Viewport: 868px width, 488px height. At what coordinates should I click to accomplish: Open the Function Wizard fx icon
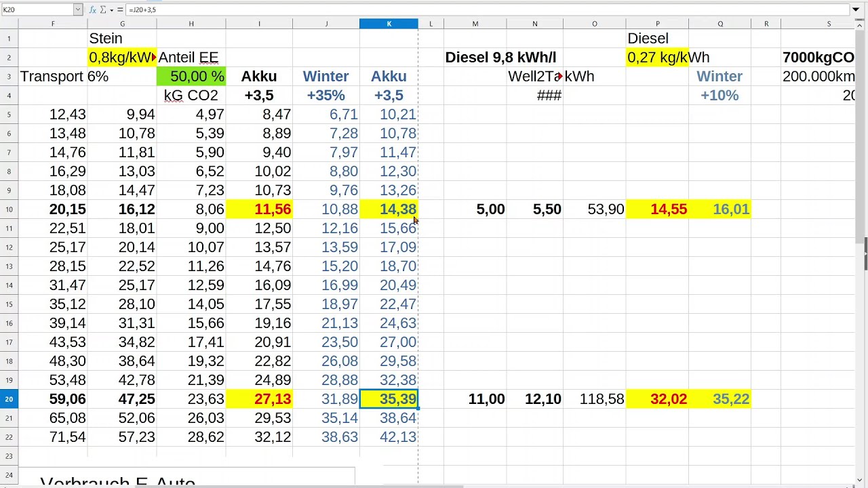click(93, 9)
